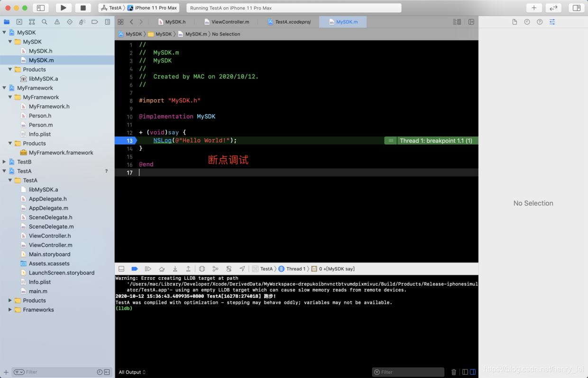Open the Find navigator magnifier
The width and height of the screenshot is (588, 378).
pos(45,22)
